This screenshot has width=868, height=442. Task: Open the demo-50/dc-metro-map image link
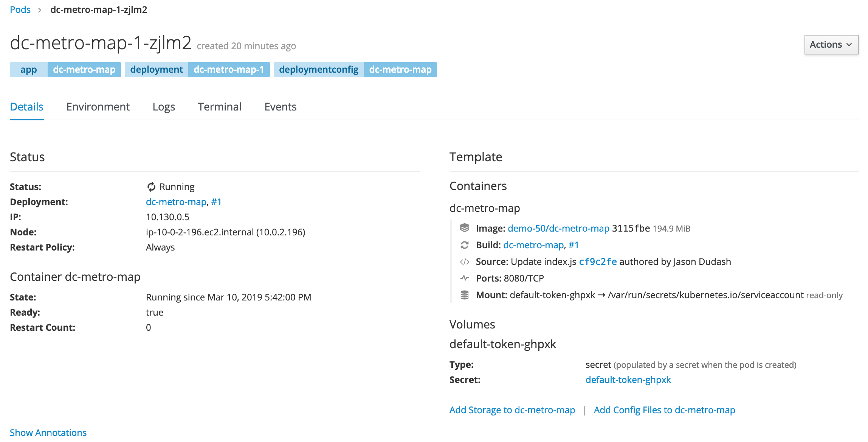558,228
